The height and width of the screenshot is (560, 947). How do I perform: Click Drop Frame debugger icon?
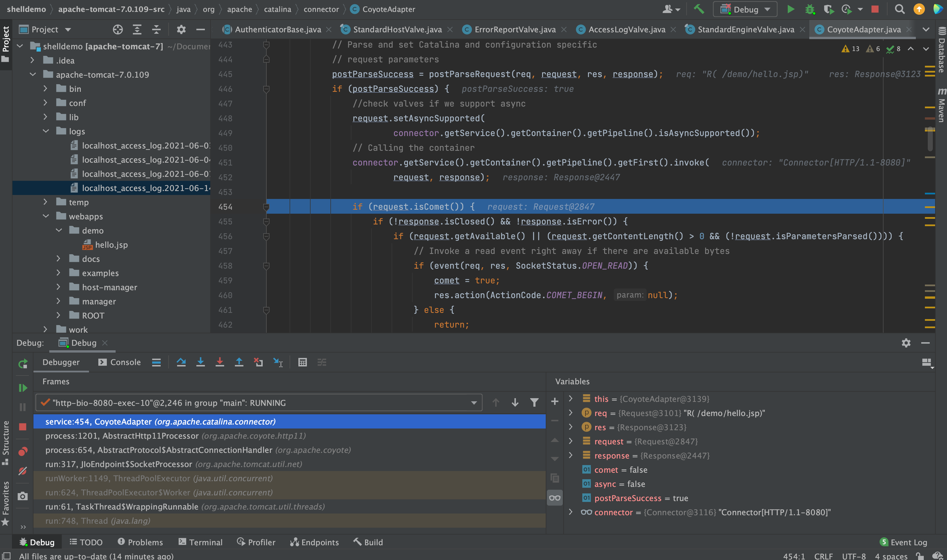pyautogui.click(x=258, y=362)
